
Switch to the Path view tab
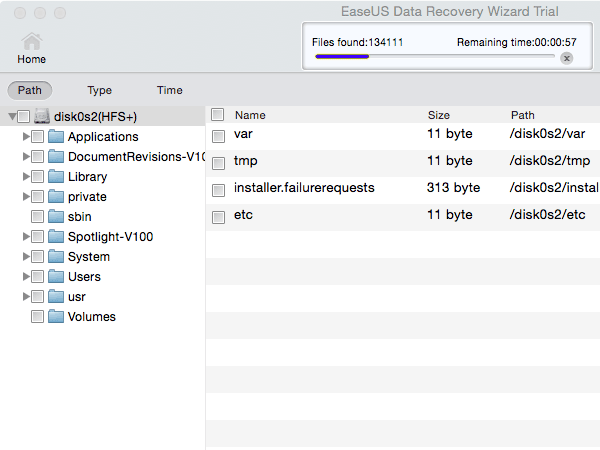pos(30,90)
